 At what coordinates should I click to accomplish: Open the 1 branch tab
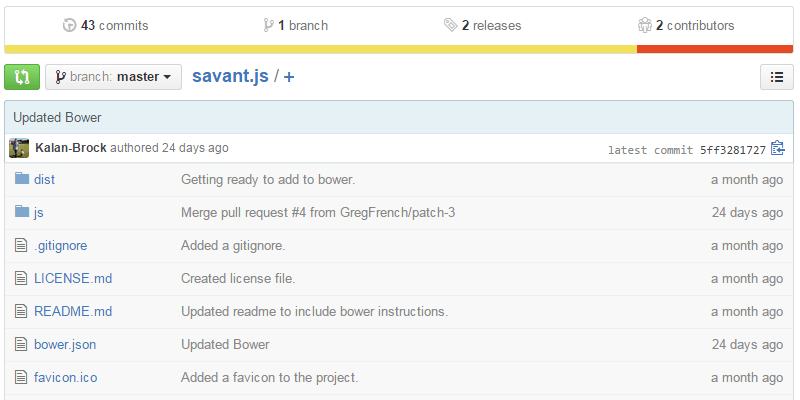[x=295, y=25]
